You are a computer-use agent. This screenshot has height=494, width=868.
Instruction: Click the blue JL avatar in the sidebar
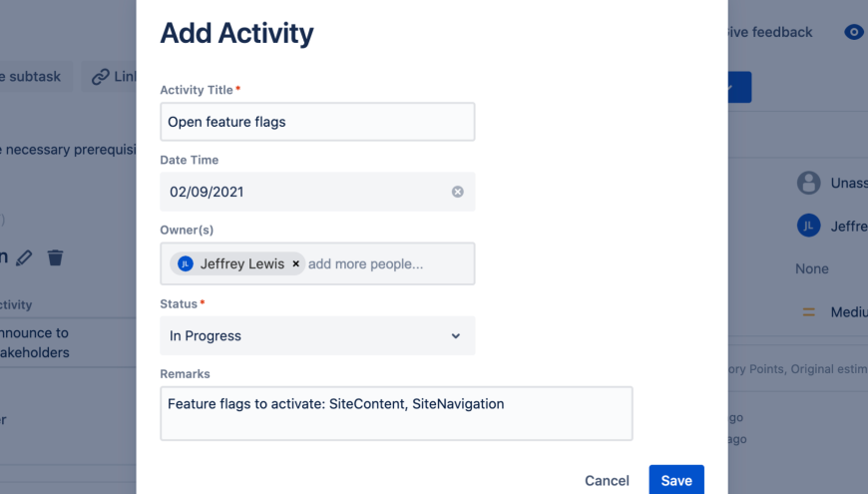808,227
